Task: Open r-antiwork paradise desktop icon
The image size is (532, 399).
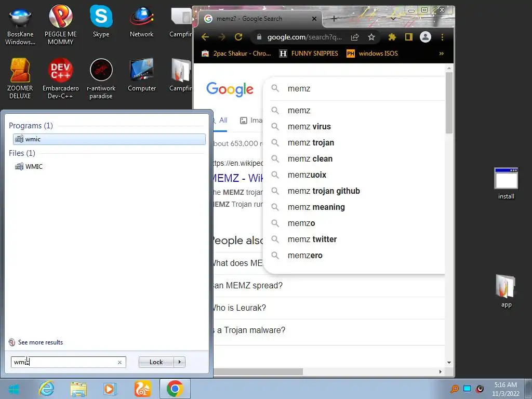Action: coord(101,79)
